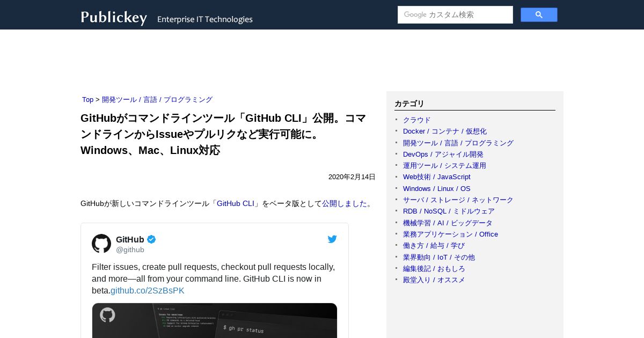
Task: Click the Enterprise IT Technologies tagline
Action: pyautogui.click(x=205, y=19)
